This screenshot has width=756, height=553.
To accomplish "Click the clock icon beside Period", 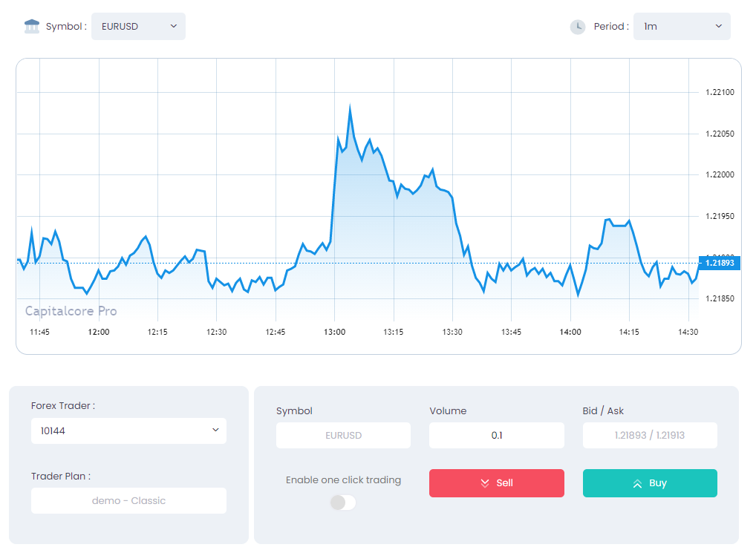I will [578, 27].
